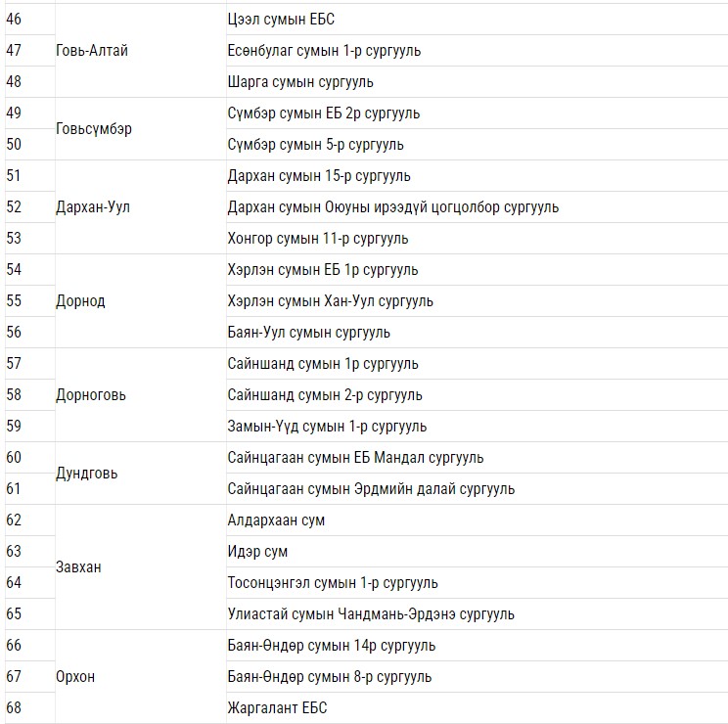The height and width of the screenshot is (724, 728).
Task: Click Замын-Үүд сумын 1-р сургууль
Action: coord(327,427)
